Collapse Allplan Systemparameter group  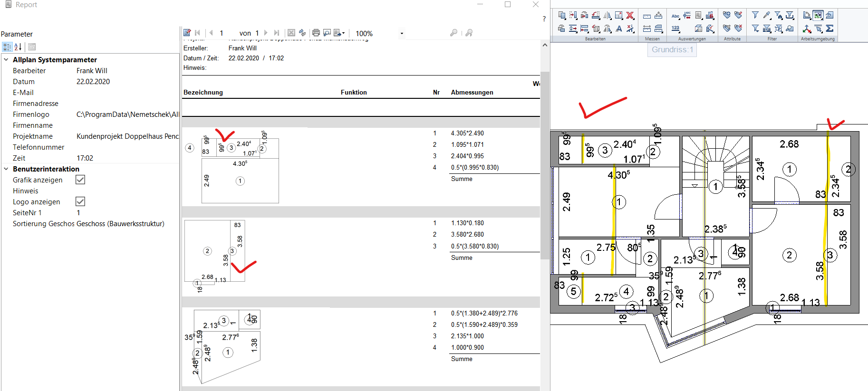tap(6, 60)
